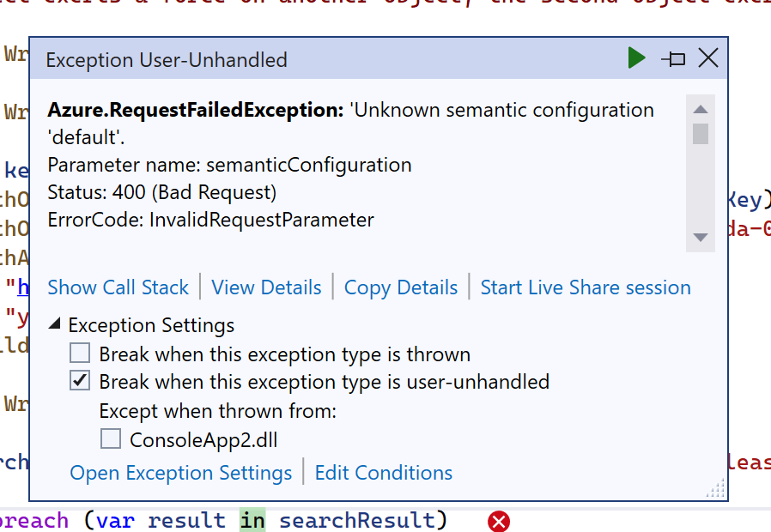
Task: Open Show Call Stack link
Action: click(118, 287)
